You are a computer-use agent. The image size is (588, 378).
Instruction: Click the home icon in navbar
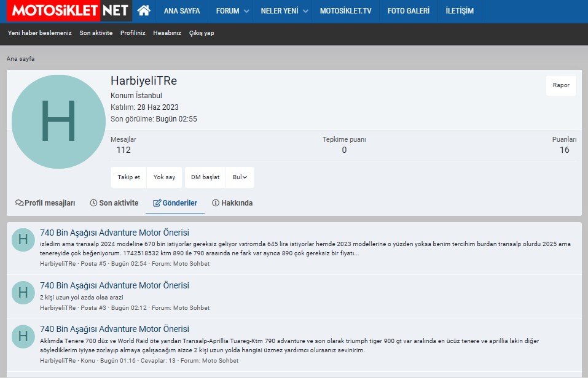(144, 10)
